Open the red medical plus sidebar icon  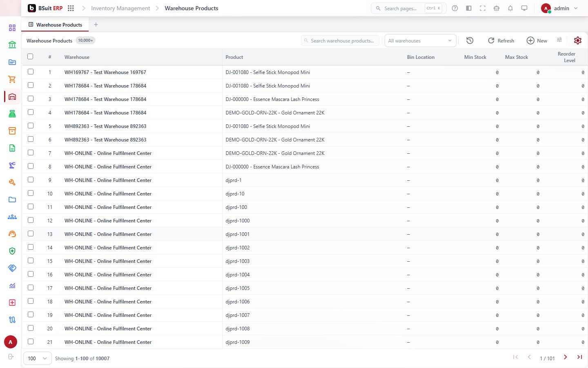pos(12,303)
